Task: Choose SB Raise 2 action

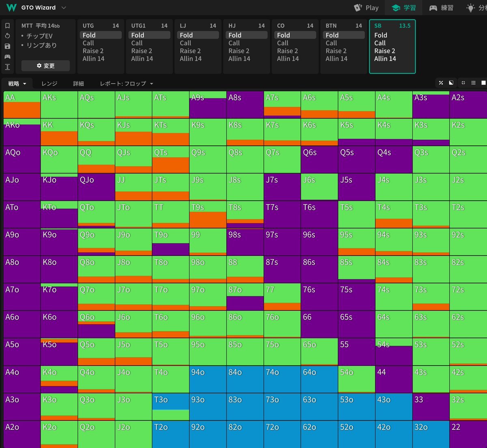Action: (385, 51)
